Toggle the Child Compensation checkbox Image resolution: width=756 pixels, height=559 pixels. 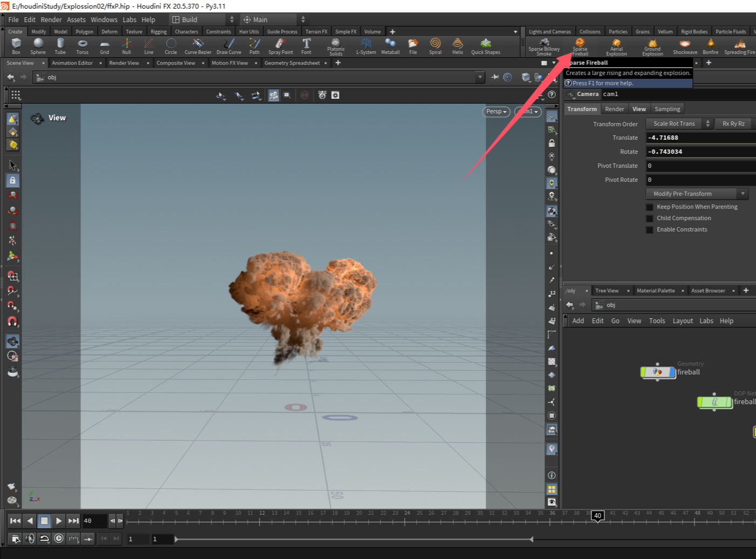650,219
